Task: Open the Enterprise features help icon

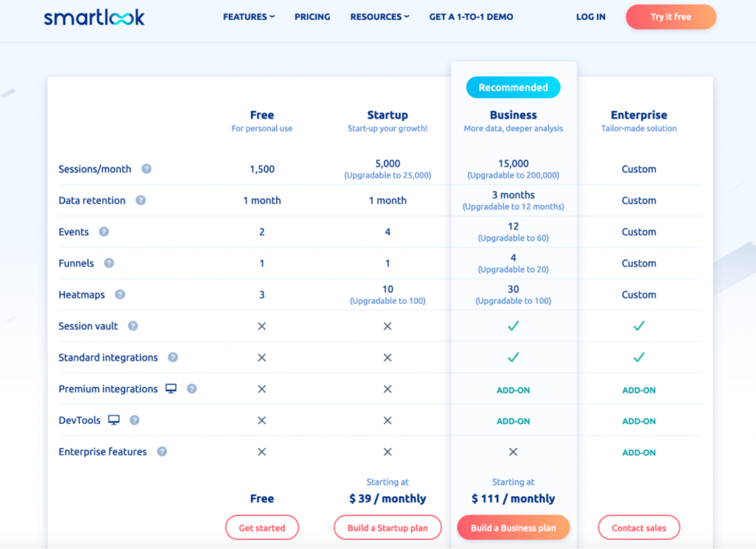Action: point(162,451)
